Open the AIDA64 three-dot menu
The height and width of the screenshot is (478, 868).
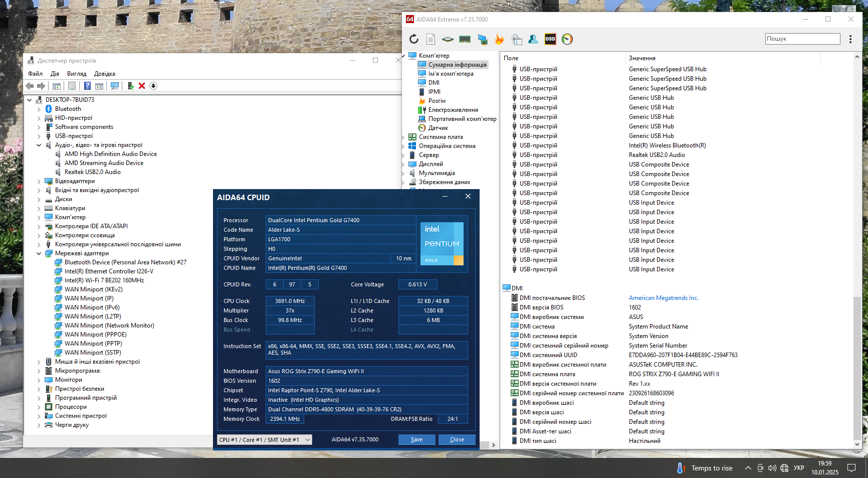point(850,39)
